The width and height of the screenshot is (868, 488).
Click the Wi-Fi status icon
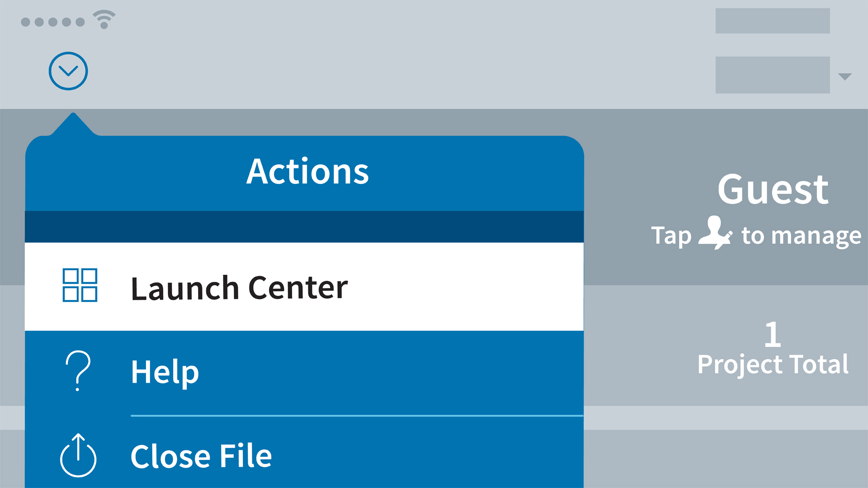click(104, 20)
